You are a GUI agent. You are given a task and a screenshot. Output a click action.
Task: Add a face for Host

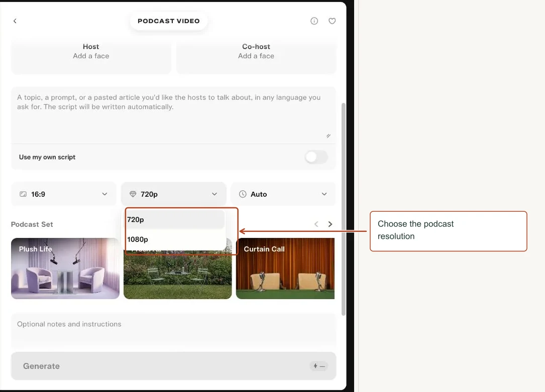(91, 56)
